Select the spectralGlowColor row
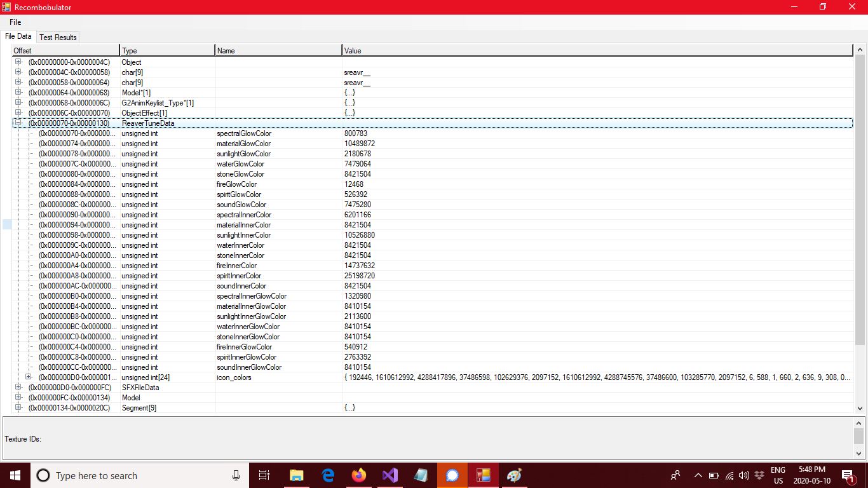Viewport: 868px width, 488px height. point(432,133)
